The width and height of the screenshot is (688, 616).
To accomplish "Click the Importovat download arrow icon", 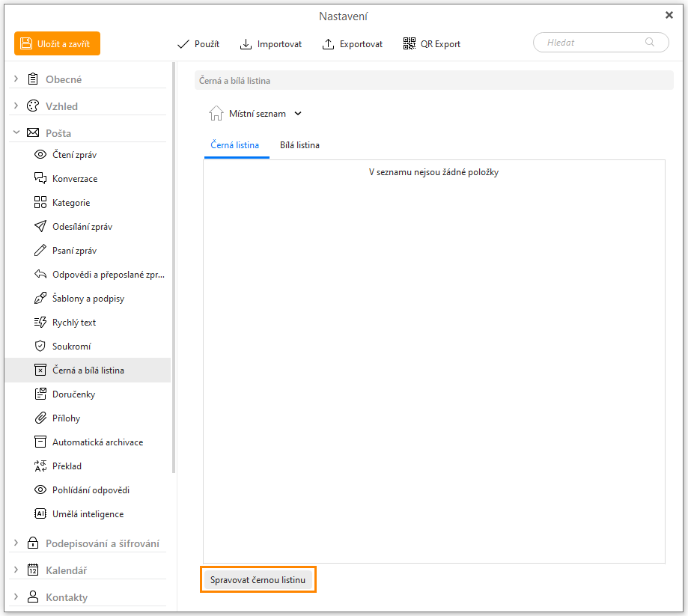I will coord(246,44).
